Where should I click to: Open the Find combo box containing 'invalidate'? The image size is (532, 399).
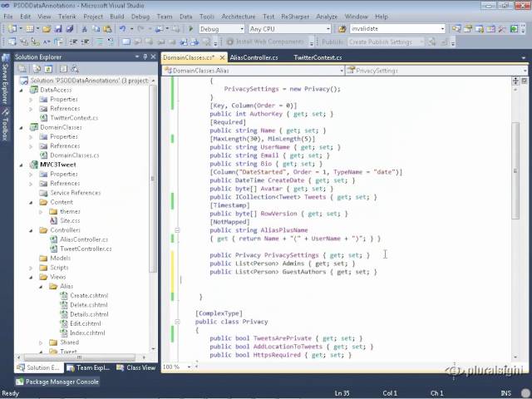click(x=397, y=29)
